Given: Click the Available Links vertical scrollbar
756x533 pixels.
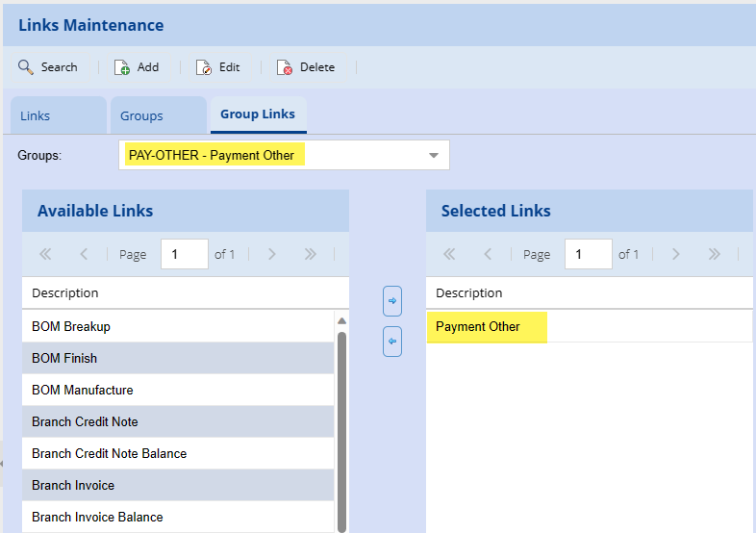Looking at the screenshot, I should (x=341, y=423).
